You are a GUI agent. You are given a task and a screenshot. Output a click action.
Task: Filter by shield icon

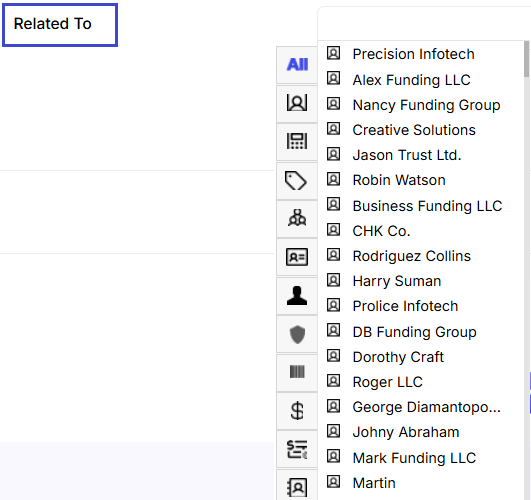(297, 334)
